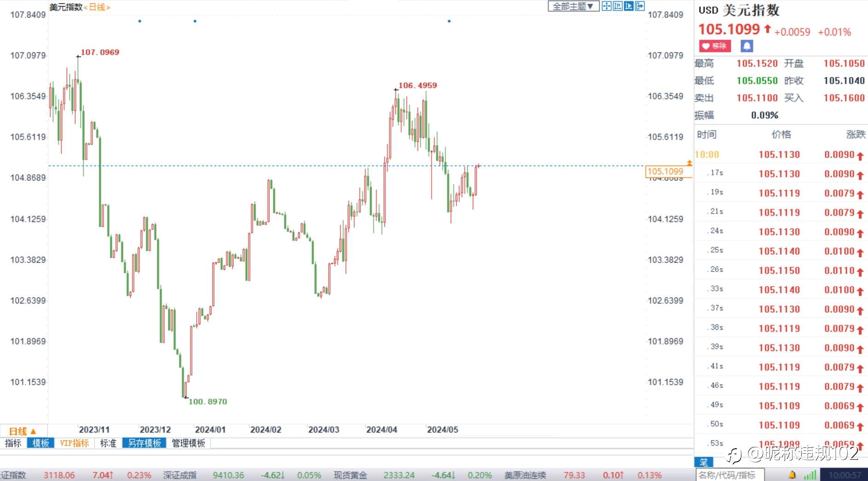Click the USD 美元指数 panel title
868x481 pixels.
[739, 10]
